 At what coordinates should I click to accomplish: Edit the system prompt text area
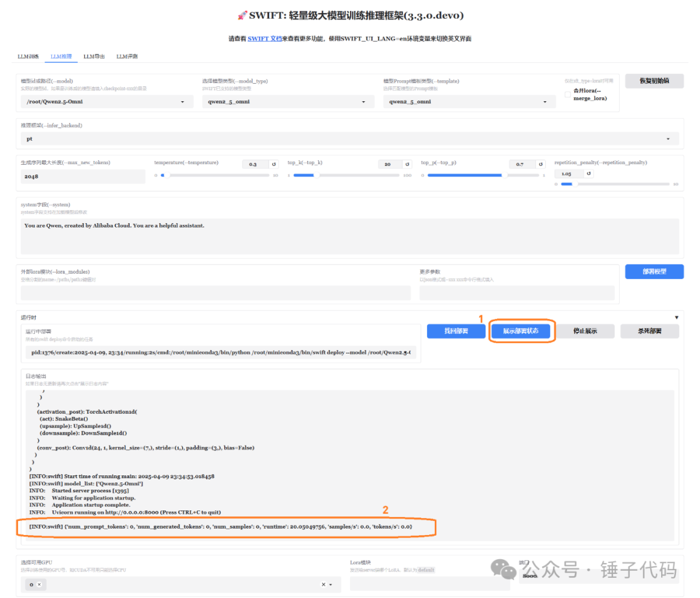coord(349,236)
